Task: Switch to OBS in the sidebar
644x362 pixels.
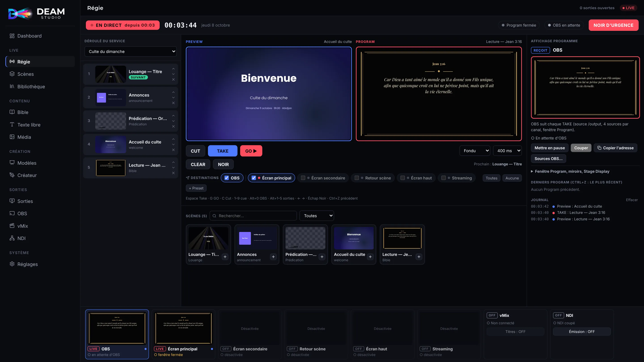Action: [x=40, y=214]
